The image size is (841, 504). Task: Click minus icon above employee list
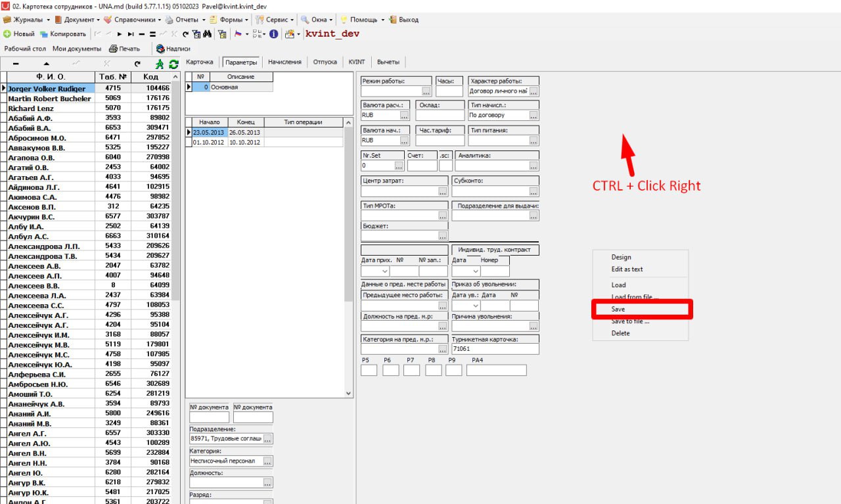point(16,64)
